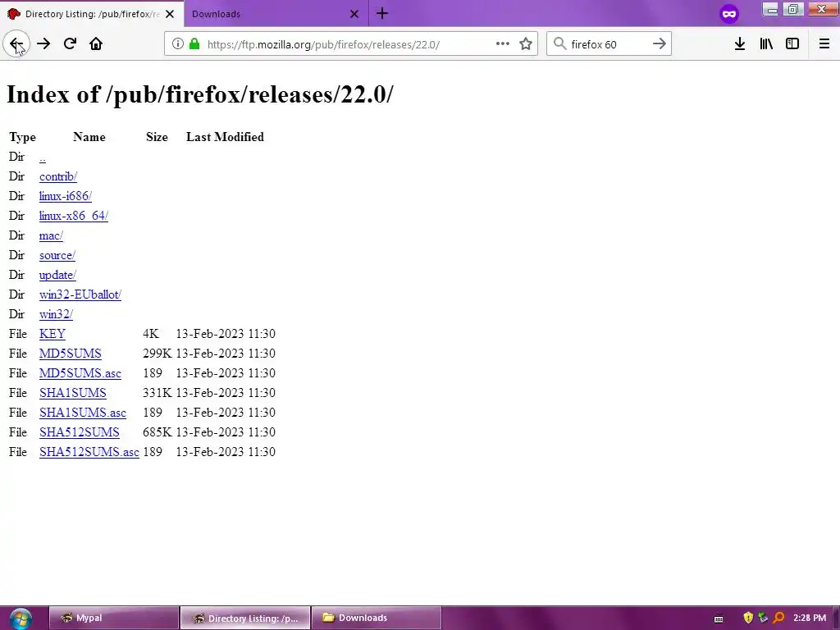Bookmark this page with the star
840x630 pixels.
[526, 44]
